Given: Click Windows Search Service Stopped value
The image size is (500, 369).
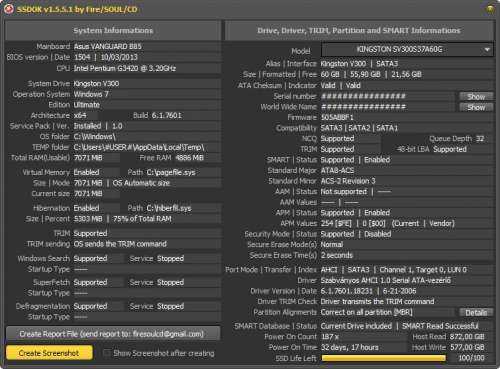Looking at the screenshot, I should [x=170, y=259].
